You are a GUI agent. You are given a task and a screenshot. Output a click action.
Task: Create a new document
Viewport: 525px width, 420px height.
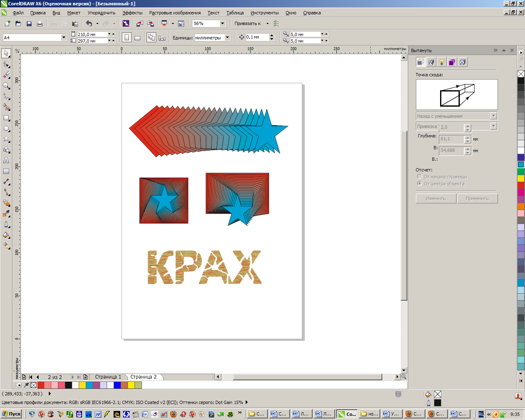coord(7,23)
